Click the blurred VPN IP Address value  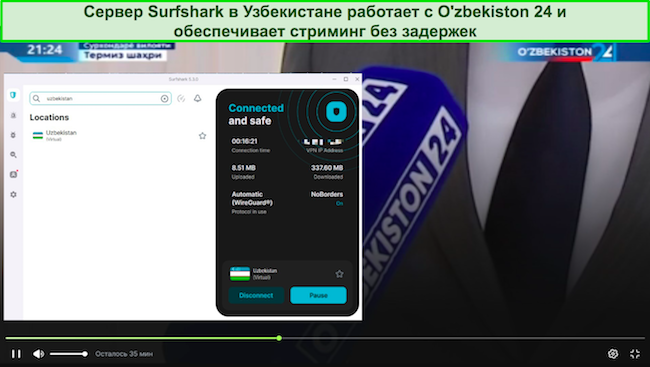tap(323, 142)
